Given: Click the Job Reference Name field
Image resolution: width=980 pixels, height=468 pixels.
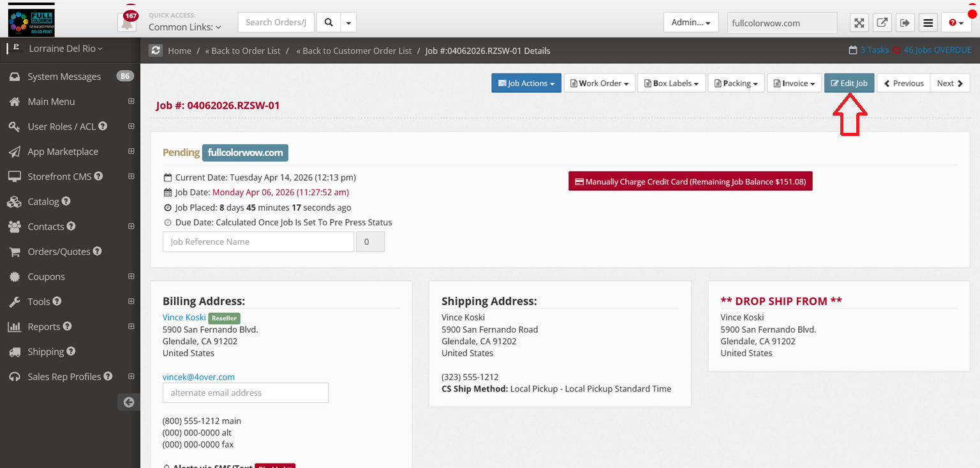Looking at the screenshot, I should point(258,242).
